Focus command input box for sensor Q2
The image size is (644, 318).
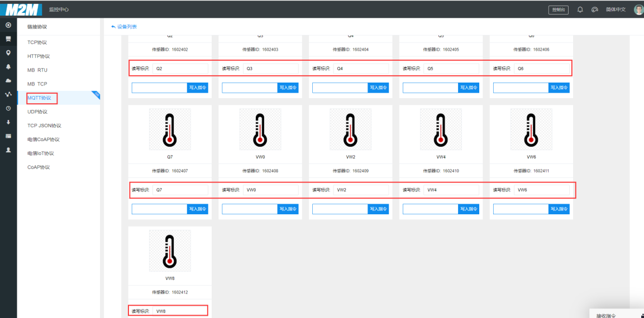159,88
